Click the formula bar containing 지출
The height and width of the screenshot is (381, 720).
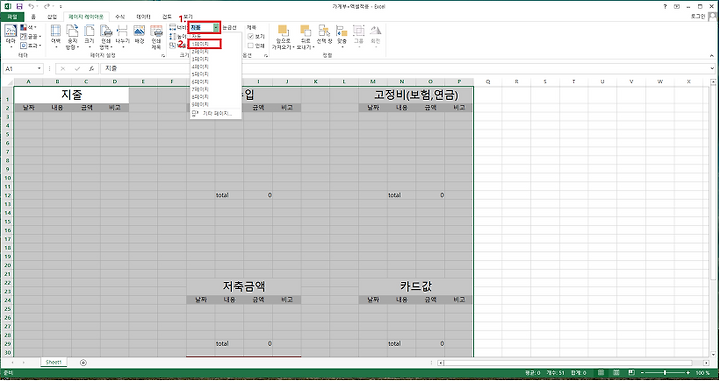404,68
